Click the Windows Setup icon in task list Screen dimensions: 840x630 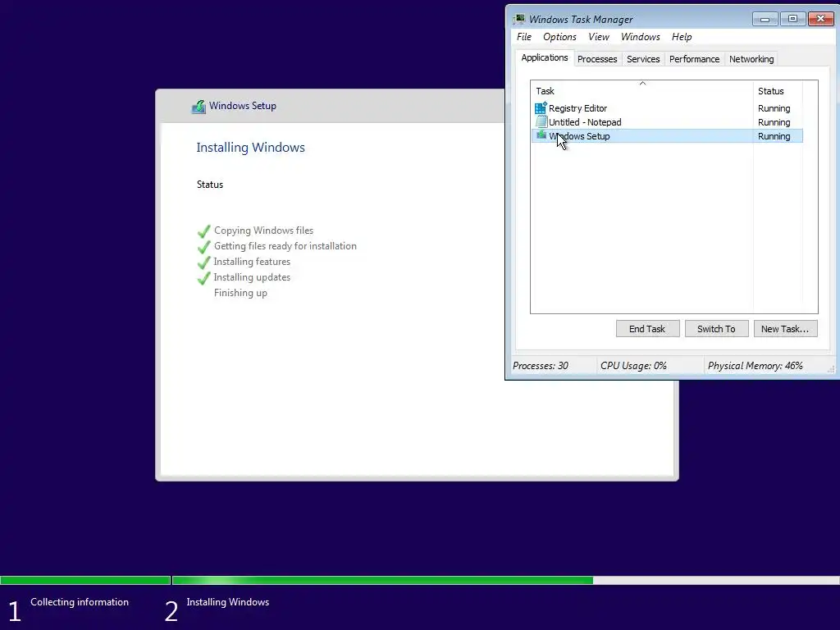click(541, 135)
